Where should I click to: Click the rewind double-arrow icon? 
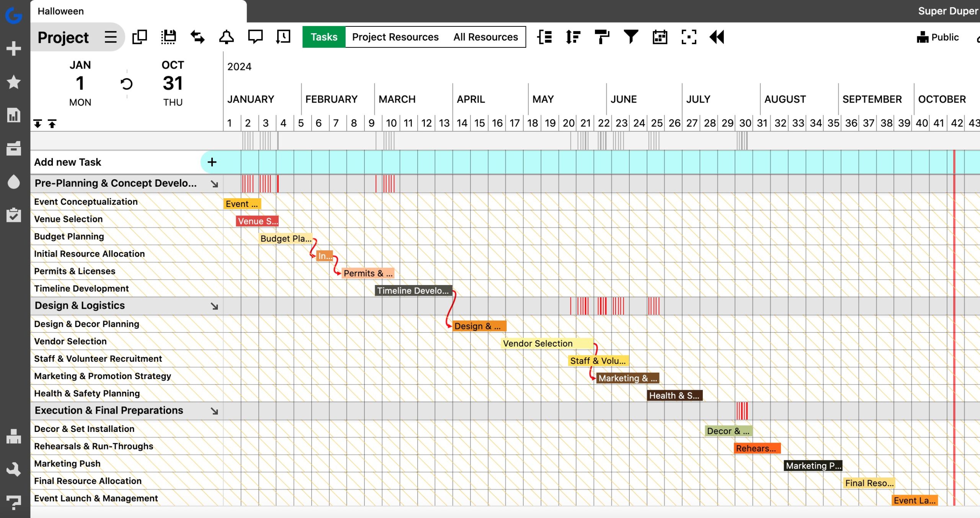[717, 37]
